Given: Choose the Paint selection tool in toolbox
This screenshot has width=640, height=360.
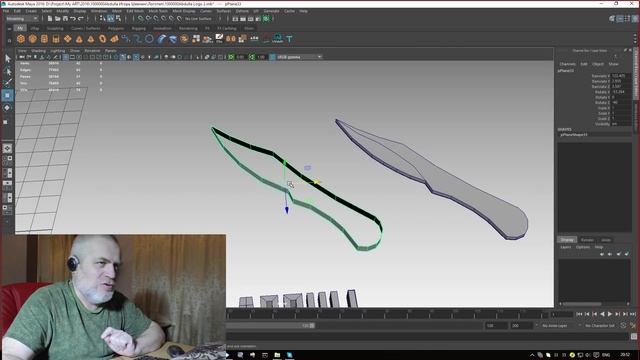Looking at the screenshot, I should (7, 83).
